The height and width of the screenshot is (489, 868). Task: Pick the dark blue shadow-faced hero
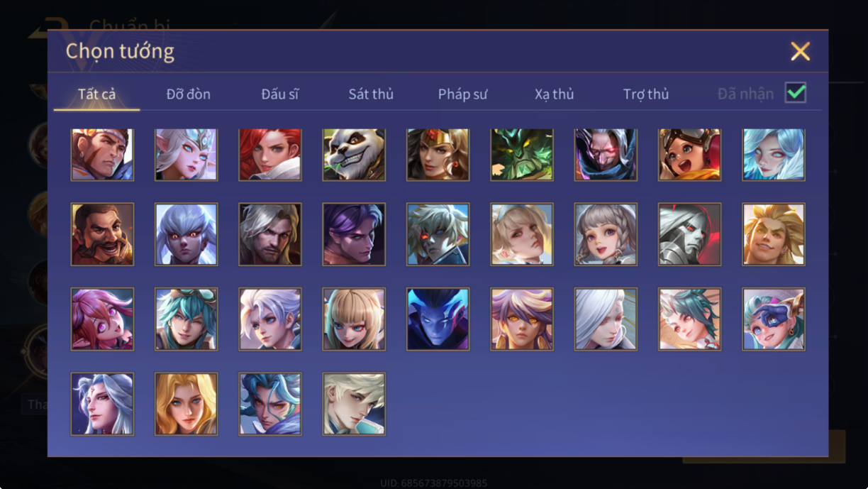pyautogui.click(x=438, y=319)
